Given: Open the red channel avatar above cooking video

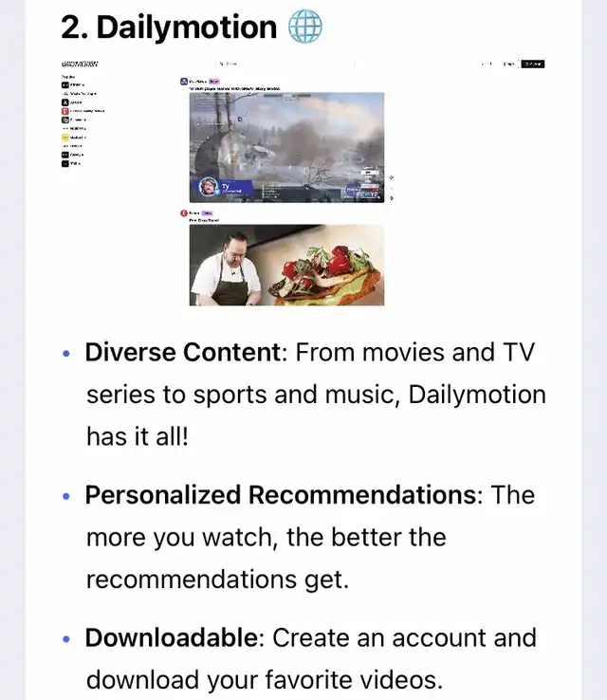Looking at the screenshot, I should 183,213.
